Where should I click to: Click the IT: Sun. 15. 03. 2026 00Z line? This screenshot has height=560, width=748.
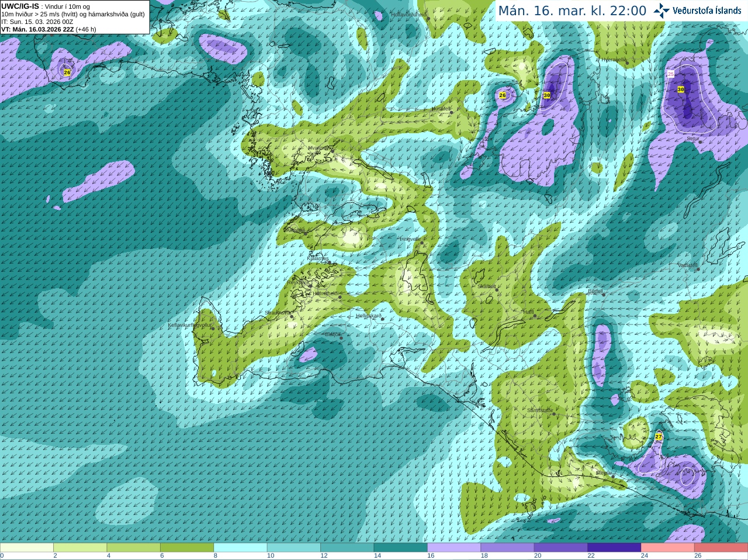click(x=37, y=22)
